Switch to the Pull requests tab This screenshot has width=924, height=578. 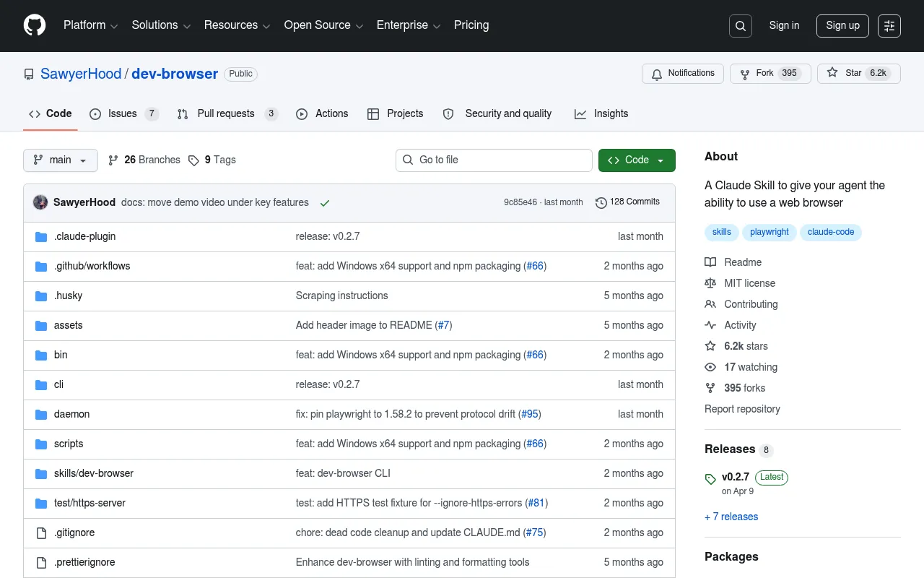click(x=227, y=114)
